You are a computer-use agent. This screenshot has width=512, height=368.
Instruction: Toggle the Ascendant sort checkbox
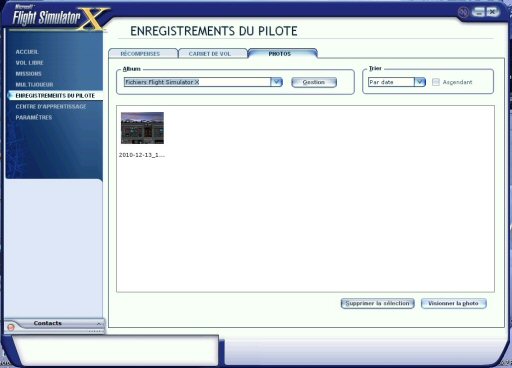436,82
